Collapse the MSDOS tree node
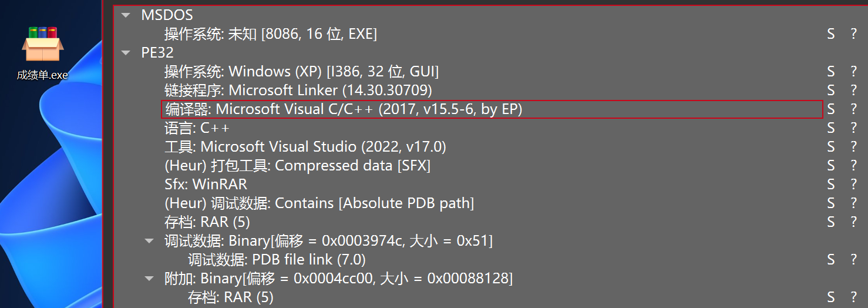The image size is (868, 308). click(x=125, y=15)
